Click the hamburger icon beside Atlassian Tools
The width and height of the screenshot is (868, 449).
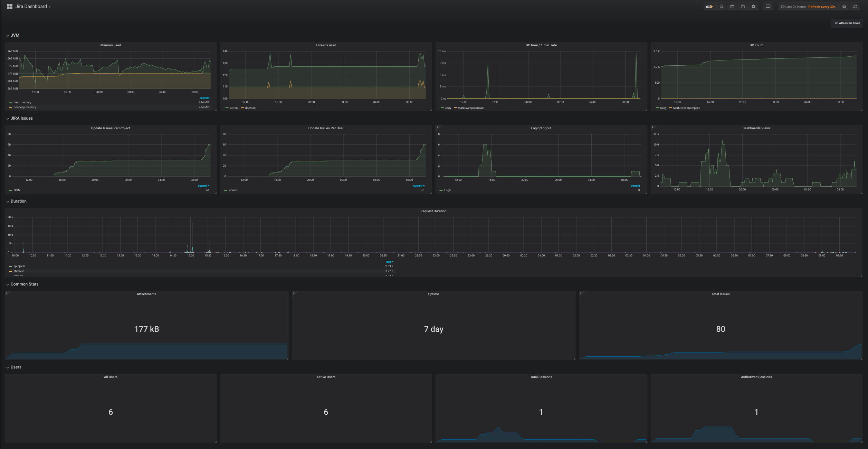coord(836,23)
